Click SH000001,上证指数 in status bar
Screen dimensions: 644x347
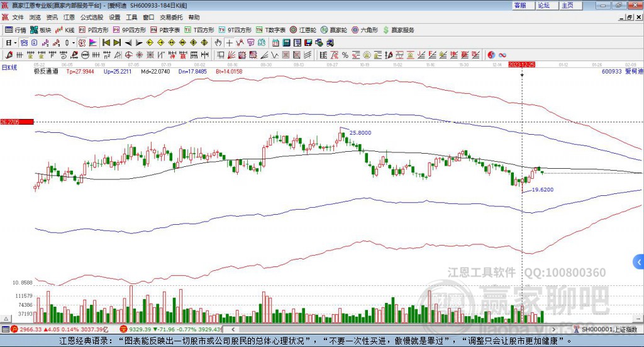[x=609, y=329]
